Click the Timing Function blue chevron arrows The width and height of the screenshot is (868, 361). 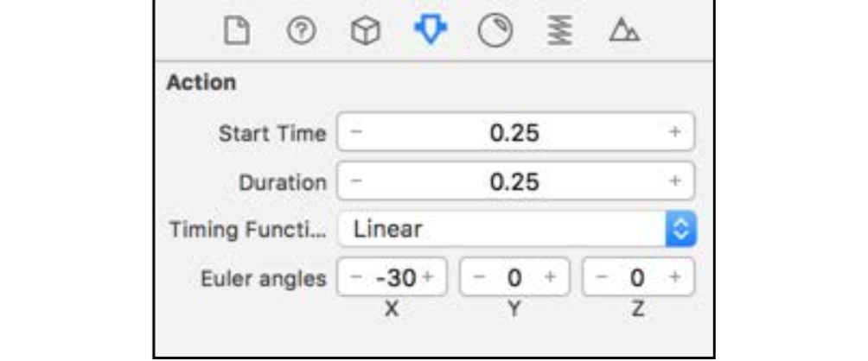click(x=681, y=229)
